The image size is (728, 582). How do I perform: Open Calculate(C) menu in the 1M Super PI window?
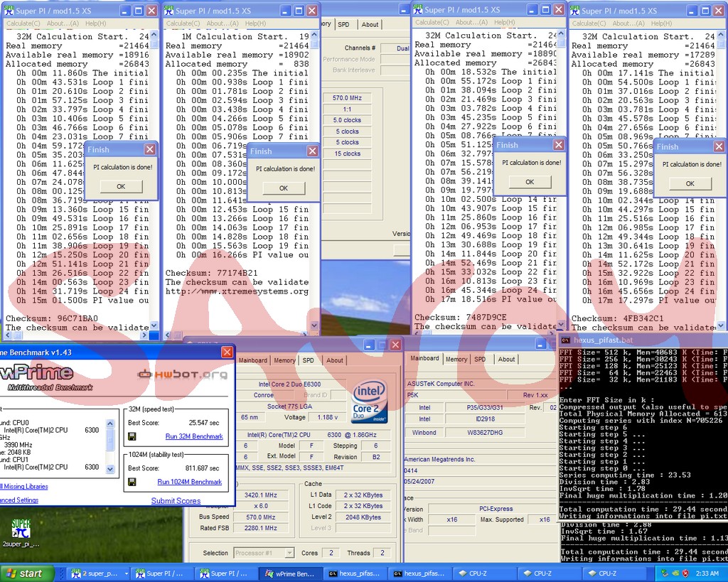pyautogui.click(x=183, y=23)
